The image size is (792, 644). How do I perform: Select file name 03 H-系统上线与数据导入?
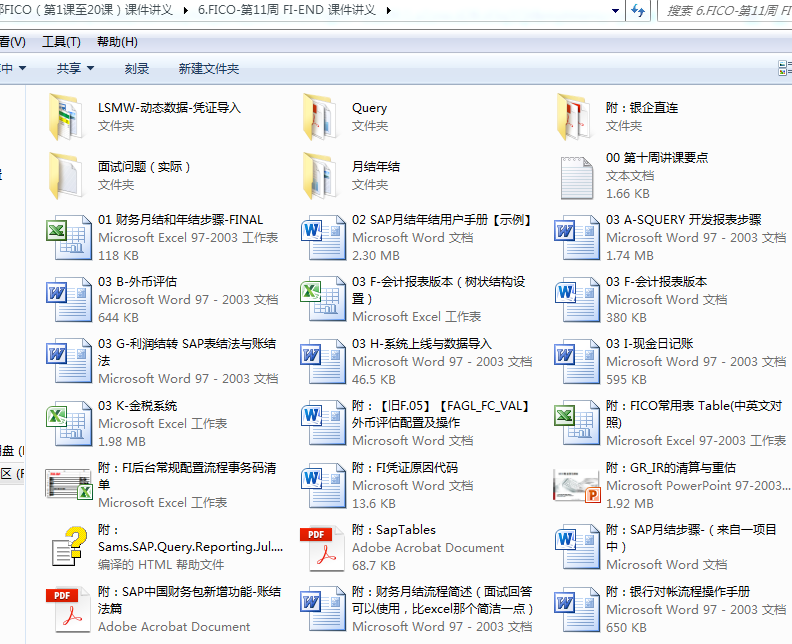tap(422, 343)
